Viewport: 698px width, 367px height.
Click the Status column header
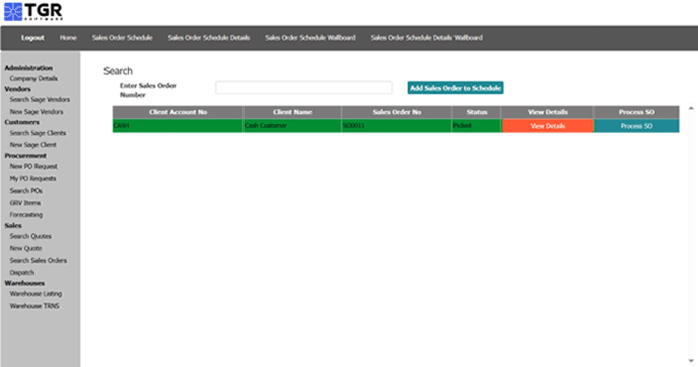pyautogui.click(x=476, y=112)
